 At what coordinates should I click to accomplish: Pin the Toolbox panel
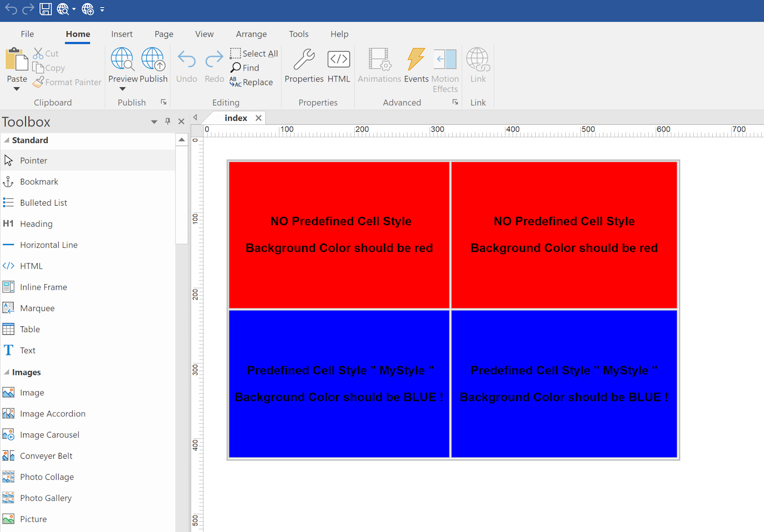(x=167, y=122)
